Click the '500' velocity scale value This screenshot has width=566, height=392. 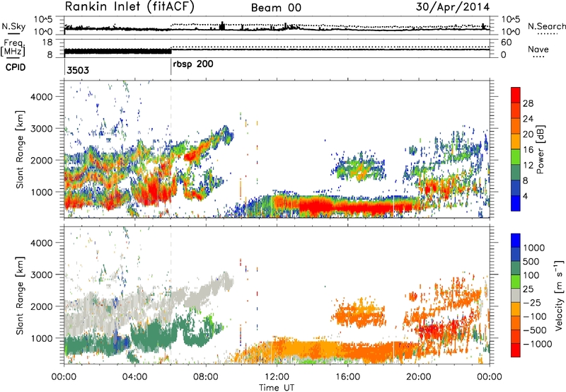531,261
